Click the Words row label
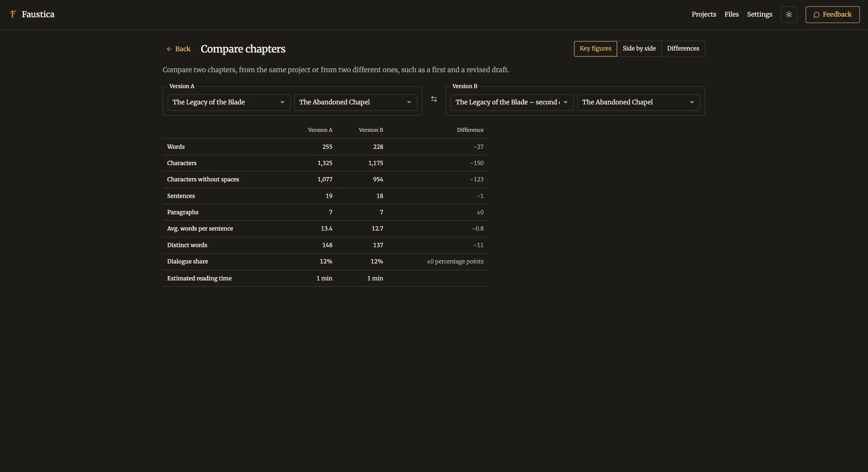 176,147
